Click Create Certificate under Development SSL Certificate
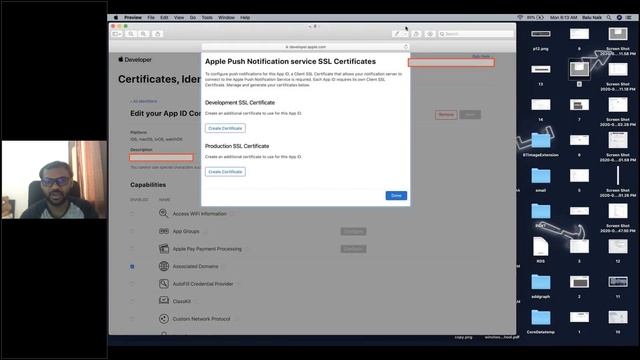The height and width of the screenshot is (360, 640). click(225, 128)
